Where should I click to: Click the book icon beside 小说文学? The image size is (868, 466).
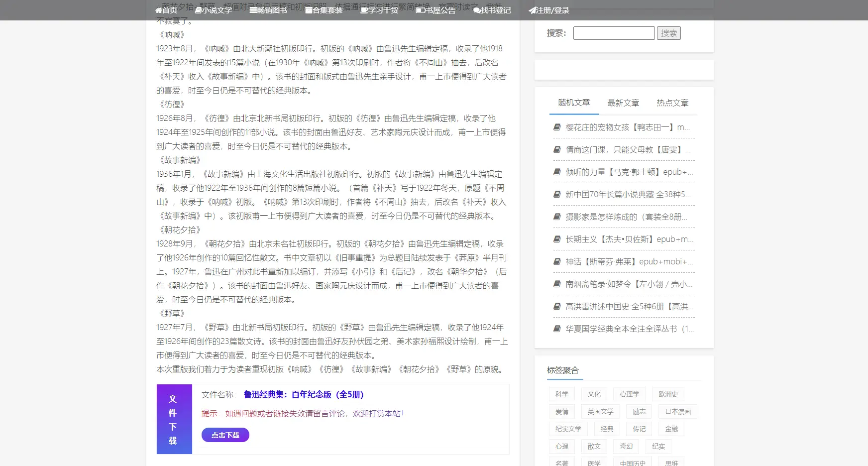(x=198, y=10)
